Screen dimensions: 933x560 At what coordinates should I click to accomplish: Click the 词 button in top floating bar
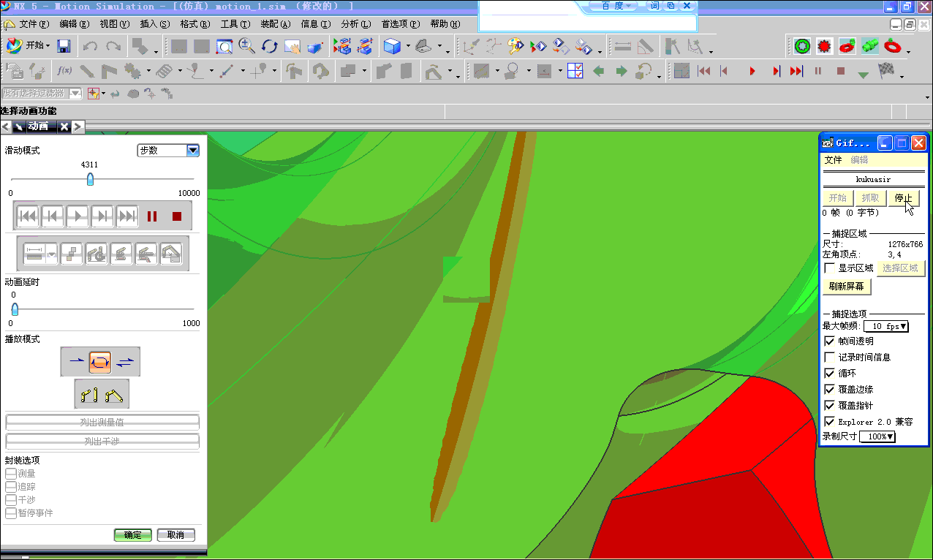click(654, 6)
